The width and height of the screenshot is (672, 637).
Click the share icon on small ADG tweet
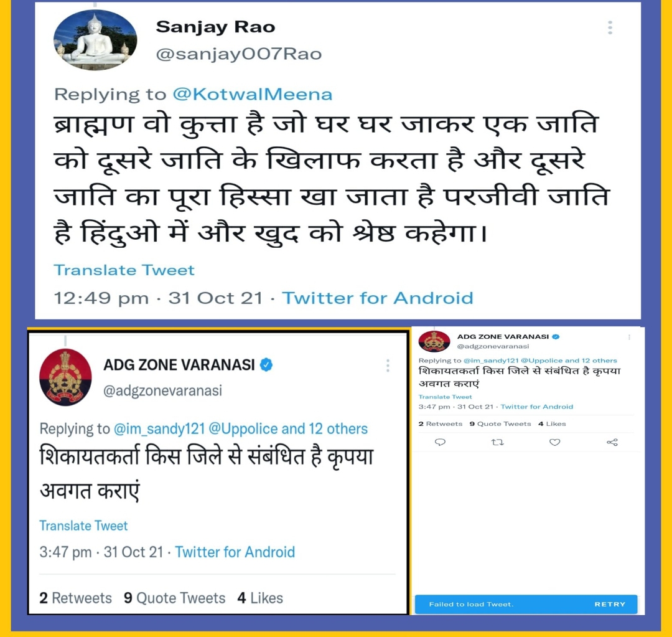(612, 442)
